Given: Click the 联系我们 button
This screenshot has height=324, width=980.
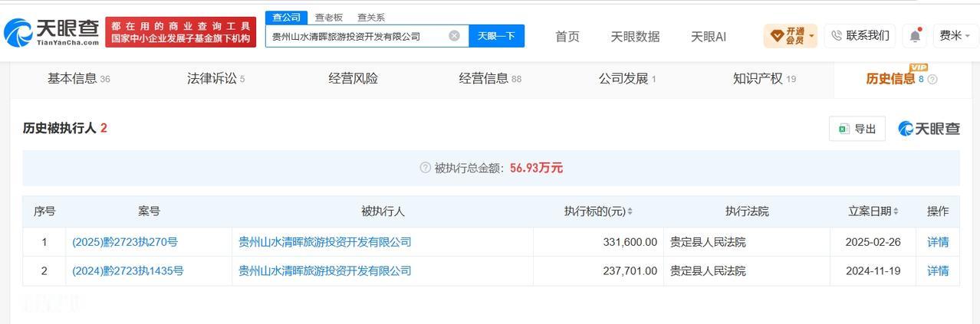Looking at the screenshot, I should point(860,35).
